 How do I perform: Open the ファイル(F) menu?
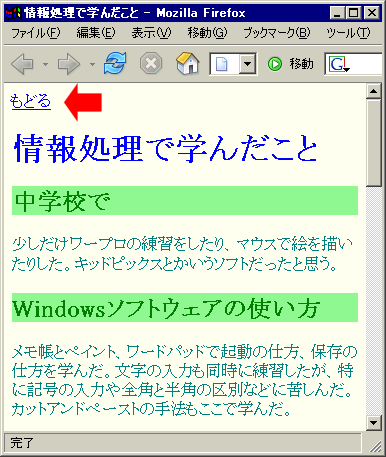(x=36, y=33)
